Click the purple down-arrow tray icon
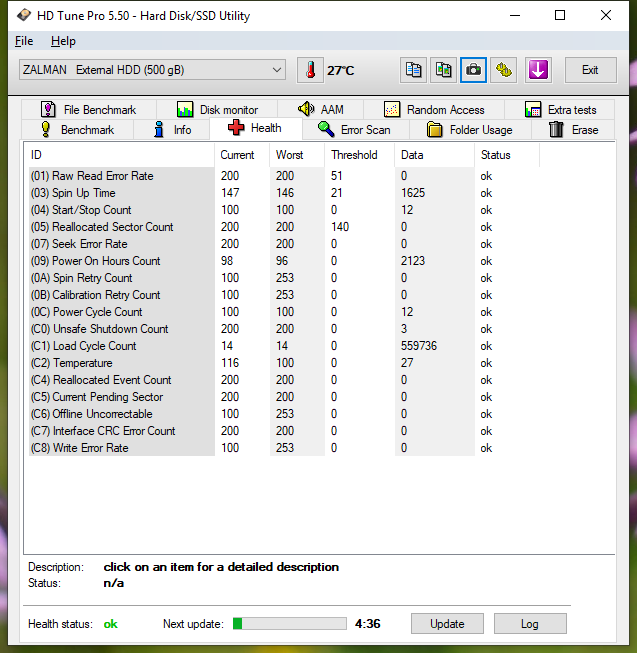The height and width of the screenshot is (653, 637). pyautogui.click(x=538, y=70)
